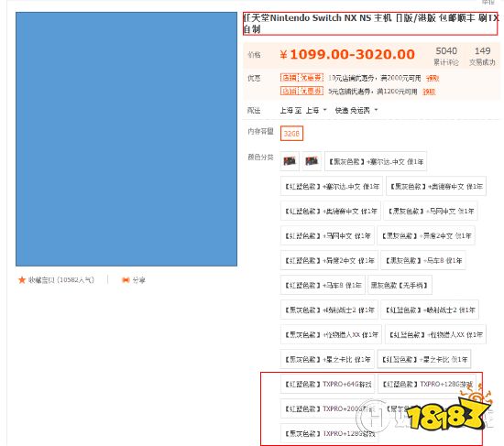Claim the 5元 store coupon via 领取
Image resolution: width=504 pixels, height=446 pixels.
pyautogui.click(x=429, y=92)
